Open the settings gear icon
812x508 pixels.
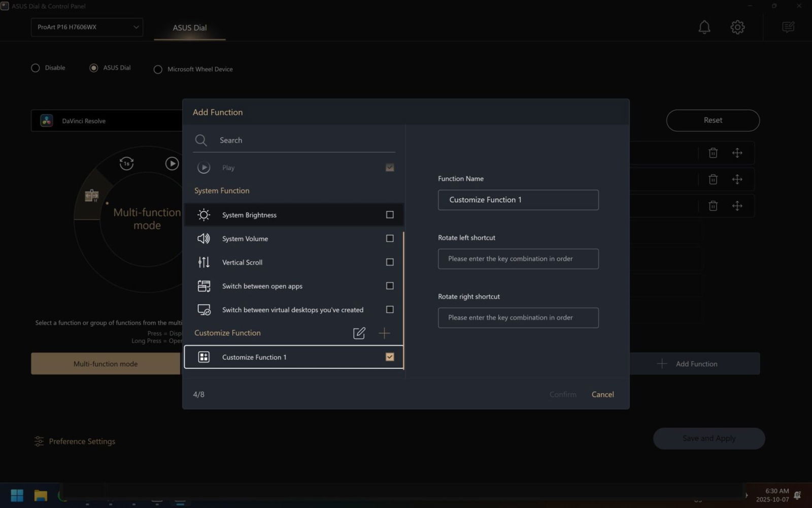(x=737, y=27)
